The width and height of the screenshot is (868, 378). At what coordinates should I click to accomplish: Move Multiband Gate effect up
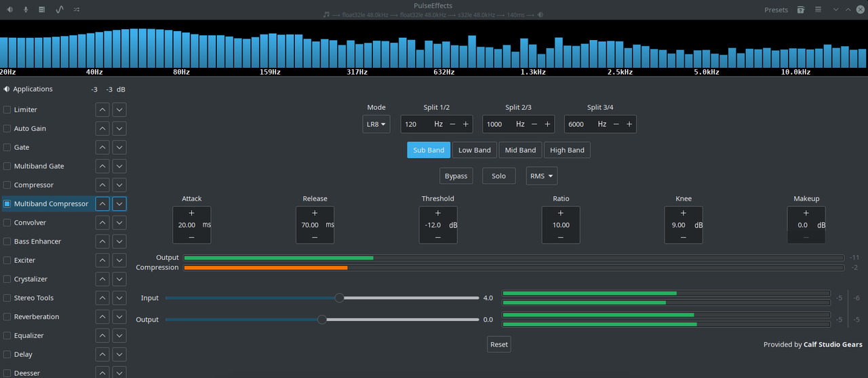[102, 166]
